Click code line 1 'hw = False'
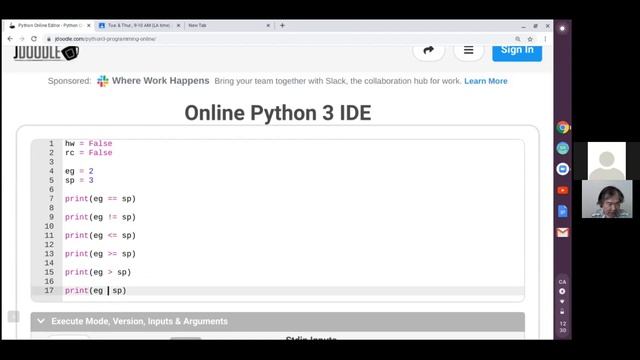Image resolution: width=640 pixels, height=360 pixels. (x=89, y=144)
